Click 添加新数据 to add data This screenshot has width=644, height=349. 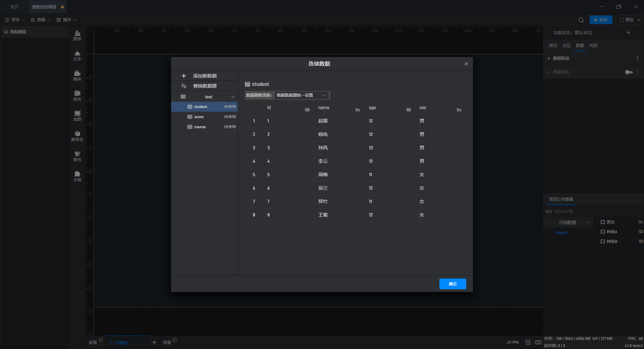(x=204, y=76)
